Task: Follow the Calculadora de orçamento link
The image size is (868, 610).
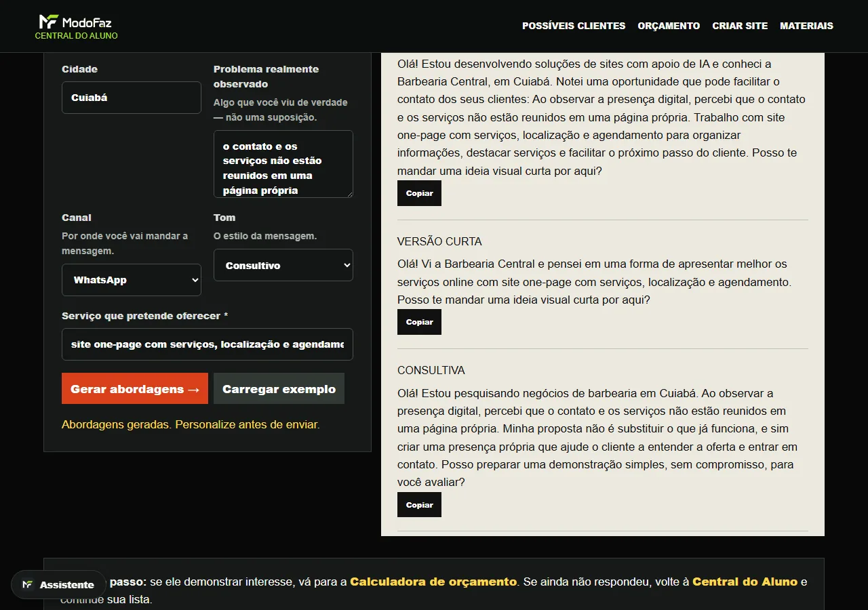Action: (433, 582)
